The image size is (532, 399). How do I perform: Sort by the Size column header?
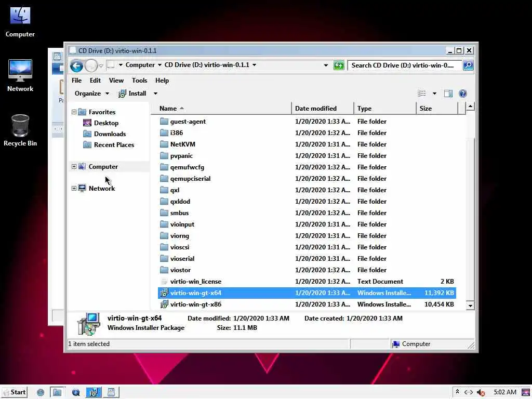tap(437, 109)
